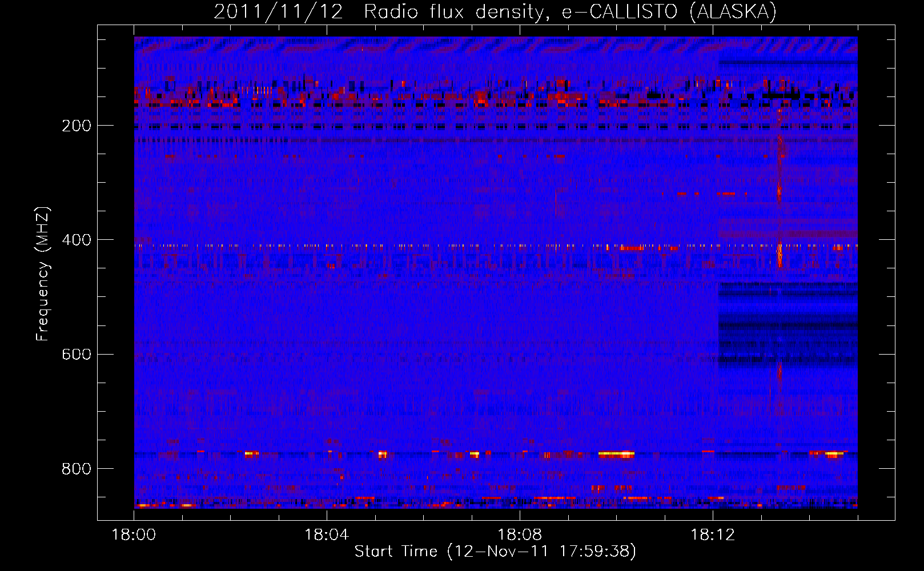This screenshot has height=571, width=924.
Task: Click the bright yellow burst near 18:10 at 780 MHz
Action: click(616, 455)
